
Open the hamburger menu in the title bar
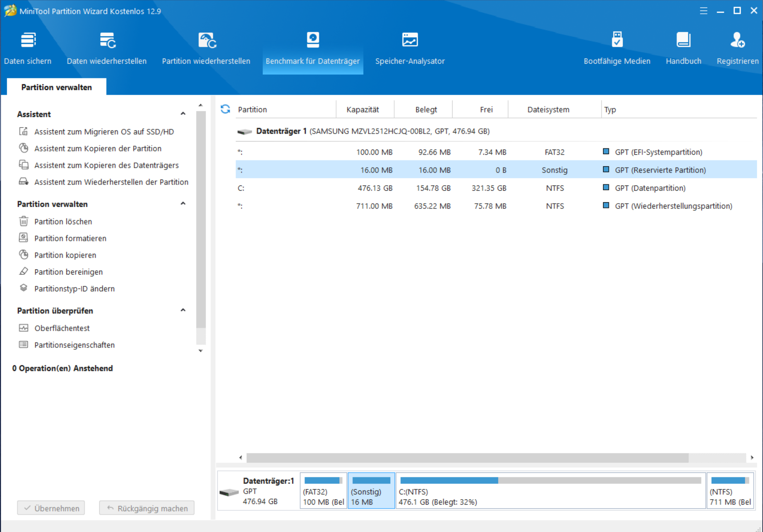703,11
